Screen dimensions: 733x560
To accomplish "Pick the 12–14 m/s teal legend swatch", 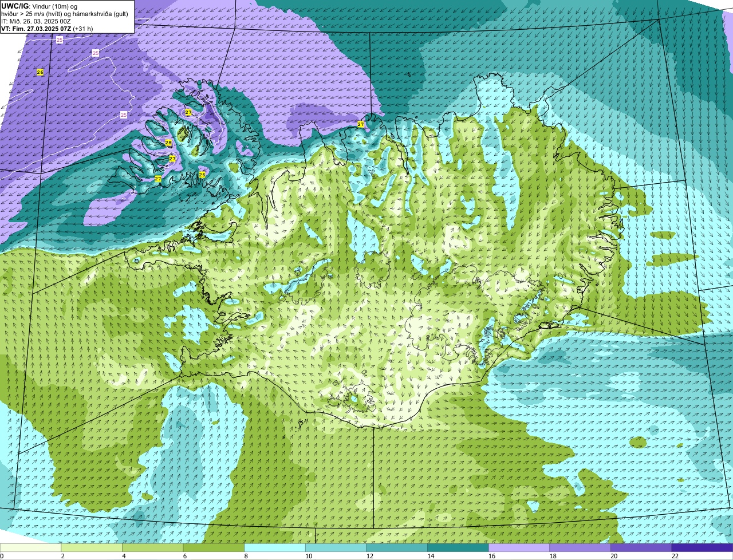I will point(397,547).
